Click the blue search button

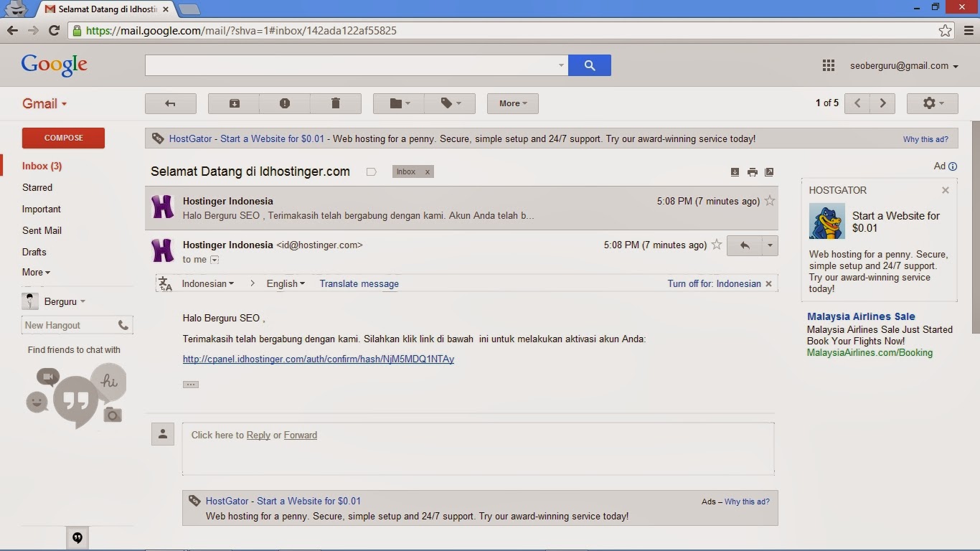[x=590, y=65]
